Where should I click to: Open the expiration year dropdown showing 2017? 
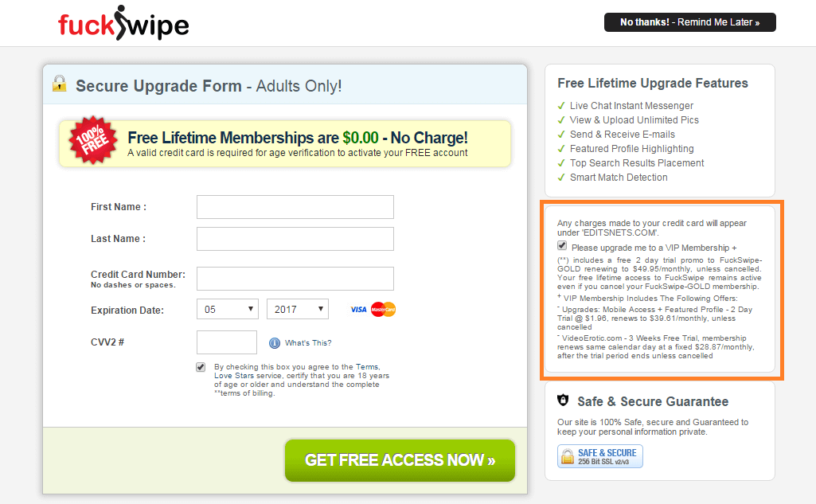pos(297,309)
